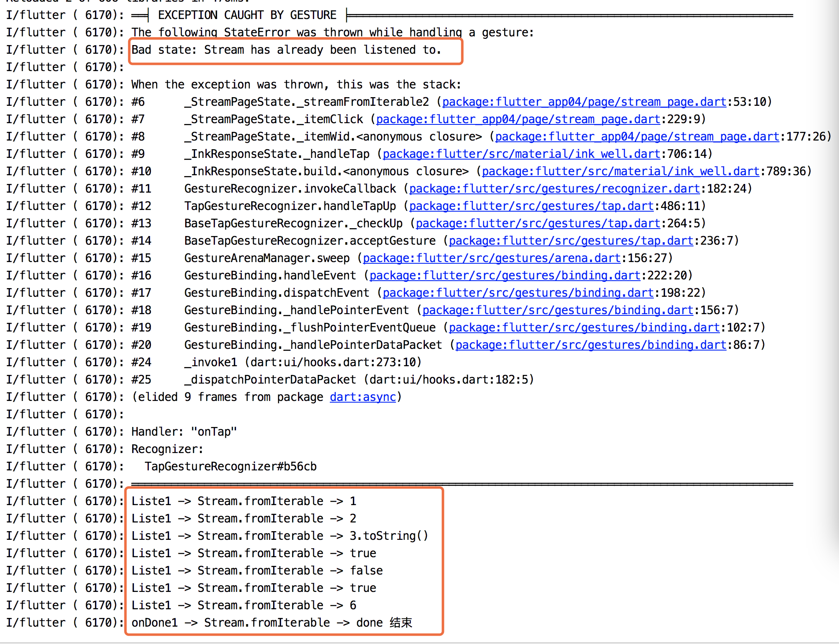
Task: Click the 'Bad state: Stream has already' error line
Action: point(286,50)
